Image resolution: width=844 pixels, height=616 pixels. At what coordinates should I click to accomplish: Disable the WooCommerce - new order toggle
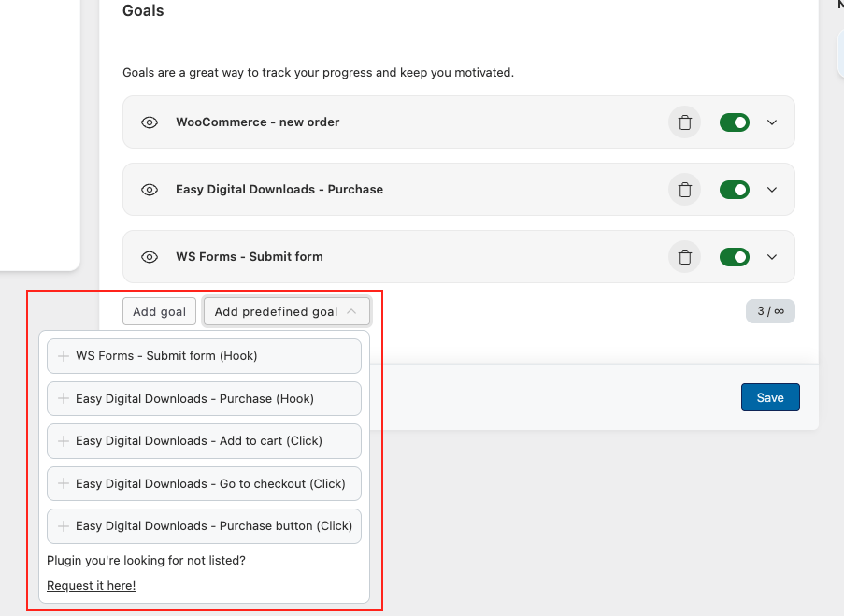point(735,122)
